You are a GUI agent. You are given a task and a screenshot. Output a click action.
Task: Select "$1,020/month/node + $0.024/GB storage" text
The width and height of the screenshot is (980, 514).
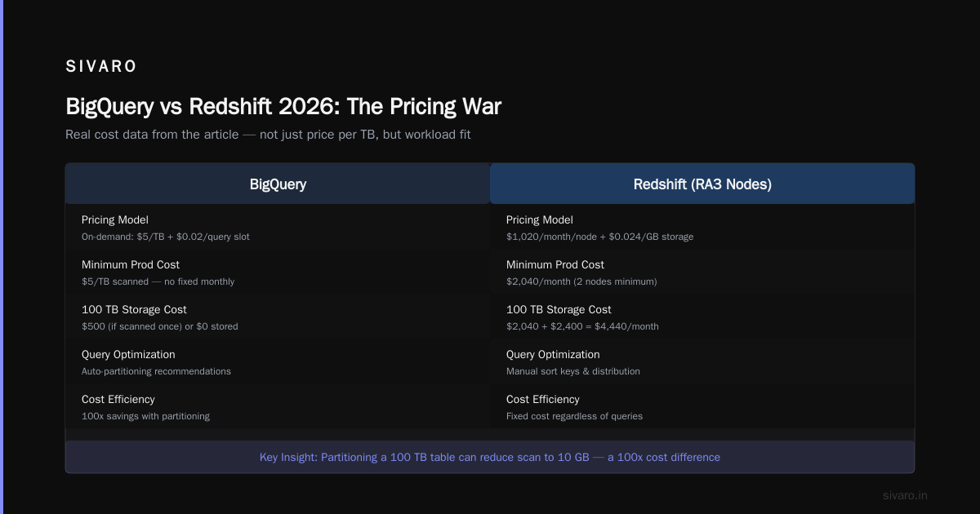[x=599, y=237]
